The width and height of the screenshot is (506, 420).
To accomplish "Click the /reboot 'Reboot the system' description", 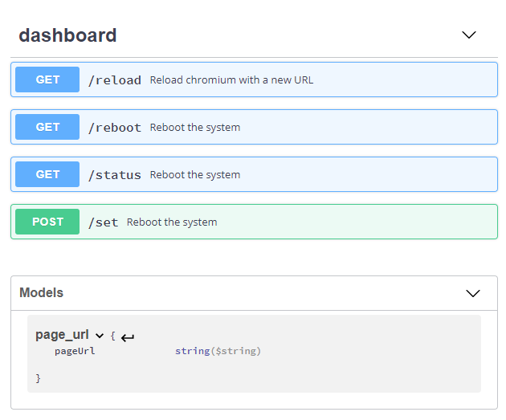I will tap(195, 128).
